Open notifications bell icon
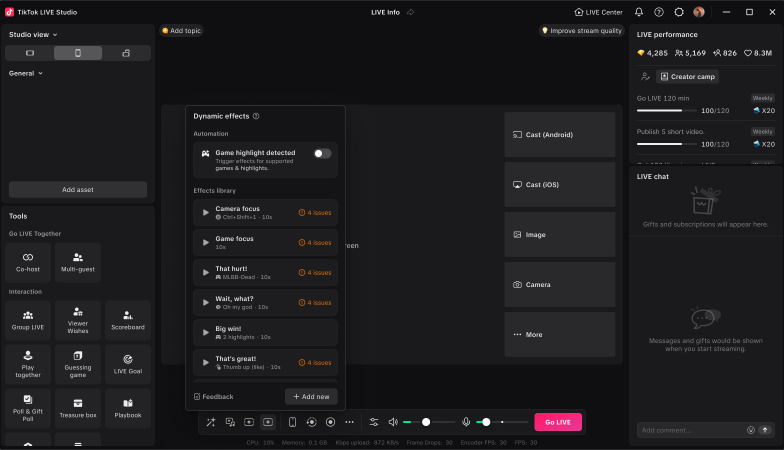The width and height of the screenshot is (784, 450). point(639,12)
